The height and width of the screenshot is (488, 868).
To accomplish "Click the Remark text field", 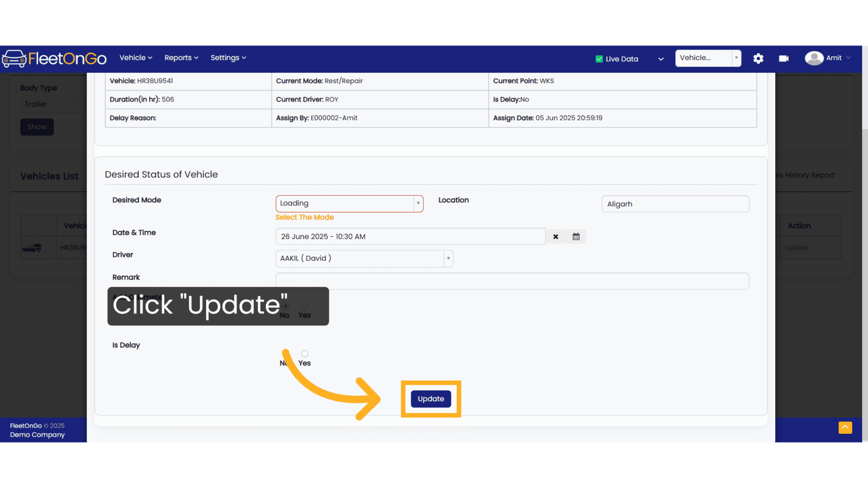I will pos(512,281).
